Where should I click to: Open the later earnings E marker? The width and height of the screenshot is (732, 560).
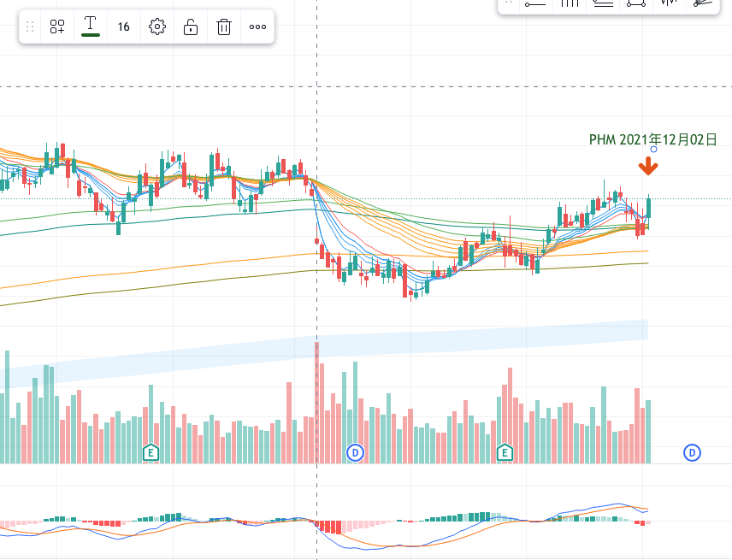505,451
